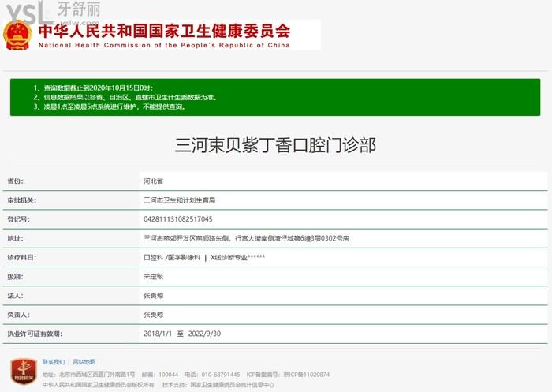Click the 负责人 label
The height and width of the screenshot is (392, 552).
point(19,315)
